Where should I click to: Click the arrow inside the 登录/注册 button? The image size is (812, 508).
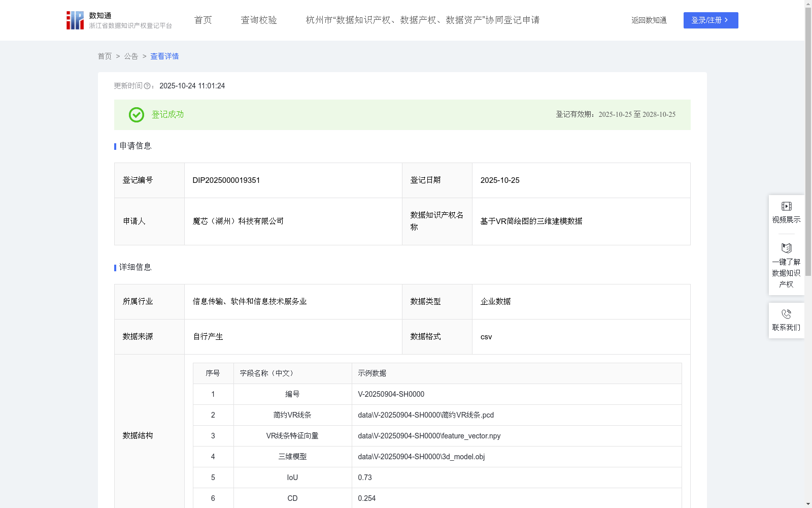727,20
